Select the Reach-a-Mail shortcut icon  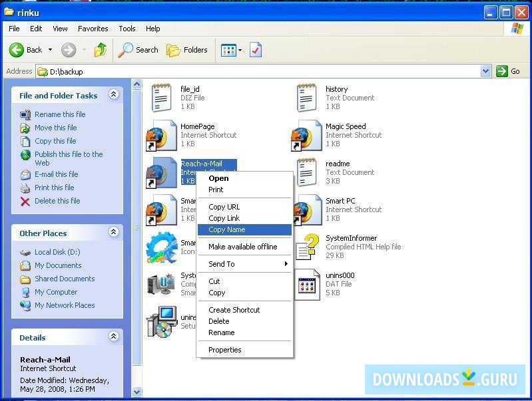point(162,173)
